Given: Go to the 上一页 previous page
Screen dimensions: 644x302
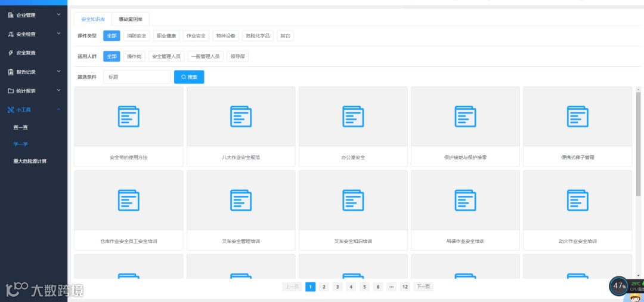Looking at the screenshot, I should [x=292, y=287].
